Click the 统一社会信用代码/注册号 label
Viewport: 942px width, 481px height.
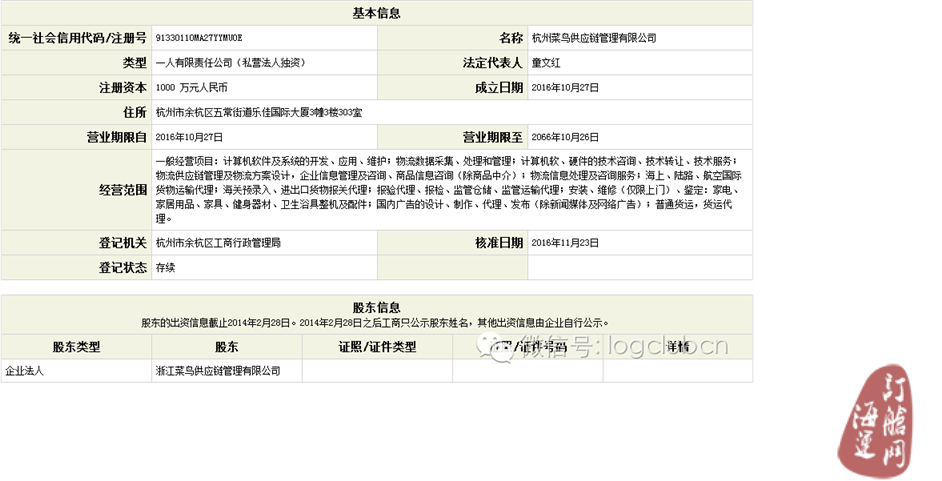click(x=77, y=38)
